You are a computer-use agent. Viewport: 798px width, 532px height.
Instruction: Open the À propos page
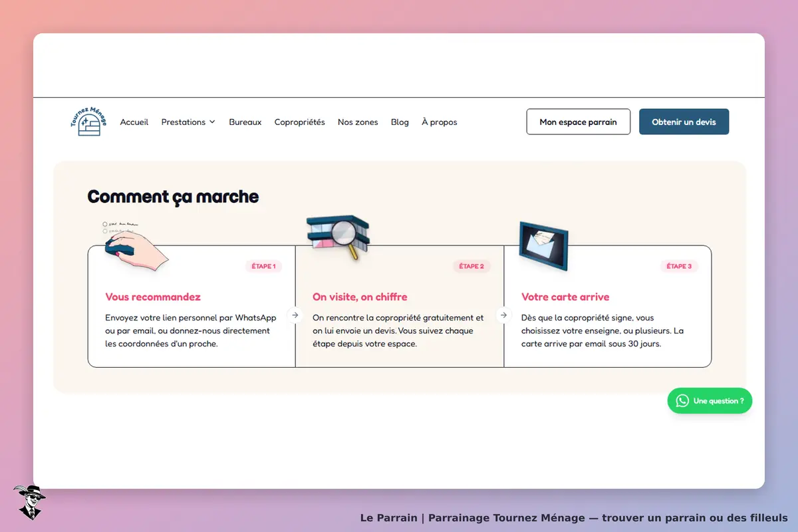(440, 122)
